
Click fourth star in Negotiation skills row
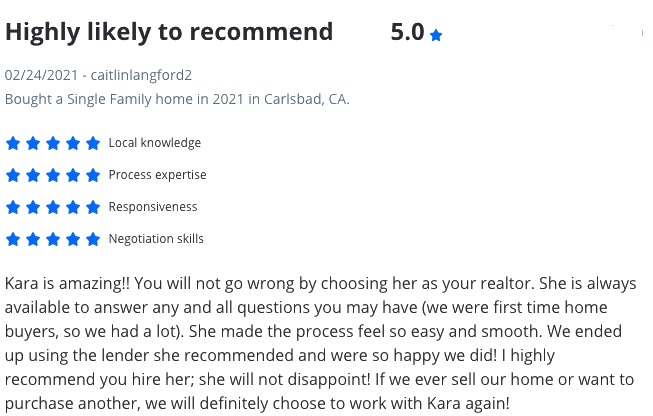click(73, 239)
